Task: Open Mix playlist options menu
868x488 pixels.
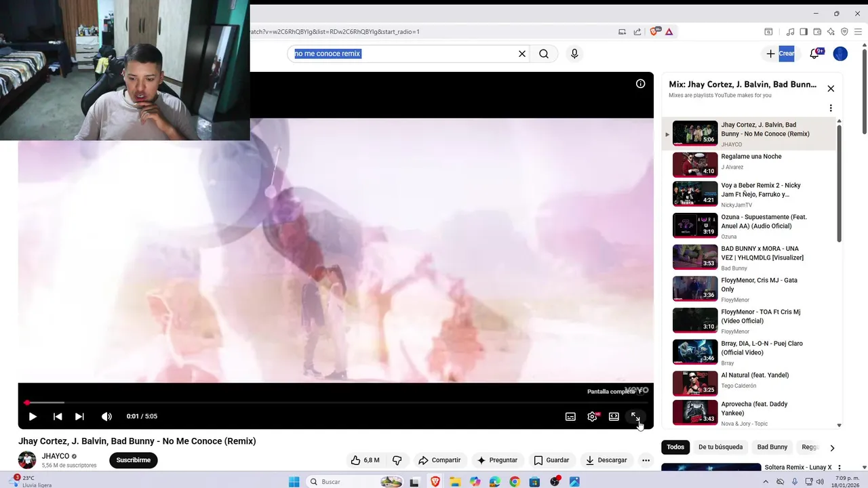Action: pos(831,108)
